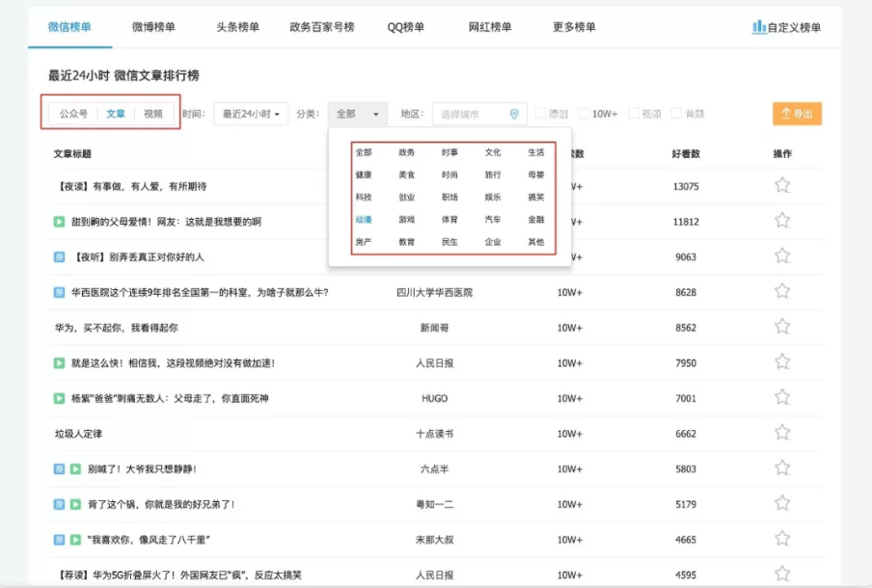Click the 好看数 column header
Screen dimensions: 872x588
686,154
